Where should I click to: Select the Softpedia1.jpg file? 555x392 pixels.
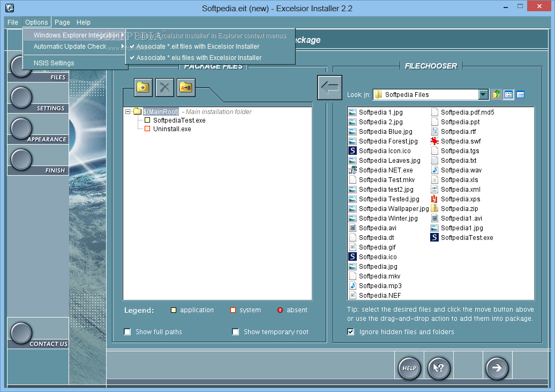coord(457,228)
